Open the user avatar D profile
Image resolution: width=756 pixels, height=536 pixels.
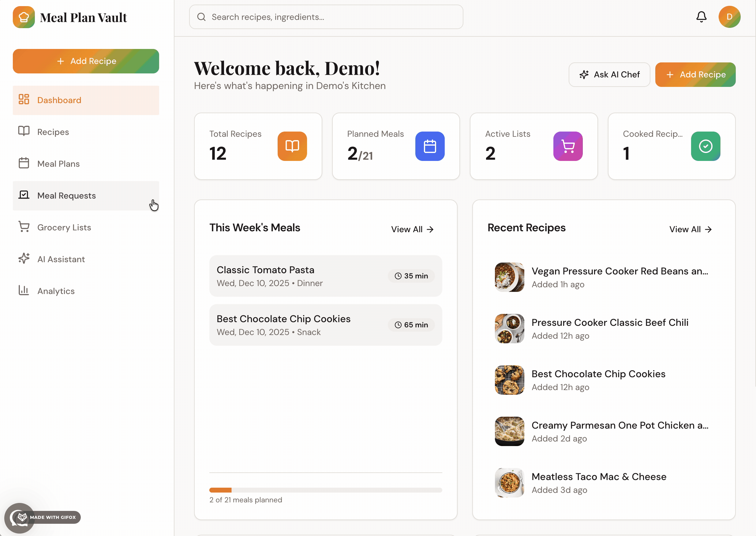729,17
